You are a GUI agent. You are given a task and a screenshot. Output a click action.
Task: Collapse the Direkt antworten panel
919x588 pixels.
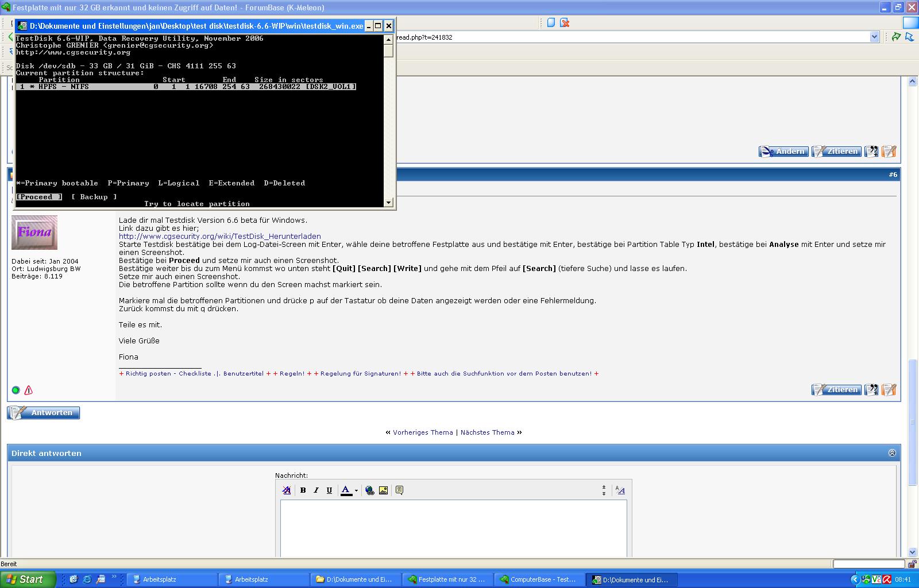tap(892, 453)
